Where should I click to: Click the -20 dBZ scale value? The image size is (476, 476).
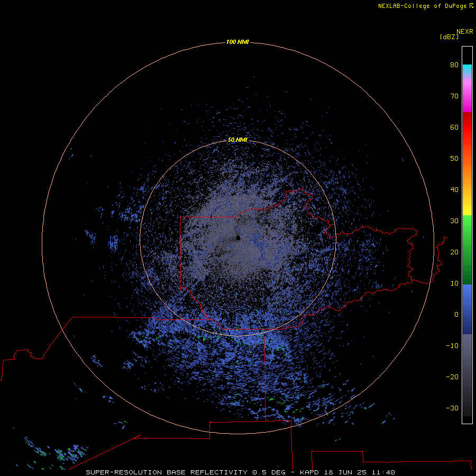pos(452,377)
